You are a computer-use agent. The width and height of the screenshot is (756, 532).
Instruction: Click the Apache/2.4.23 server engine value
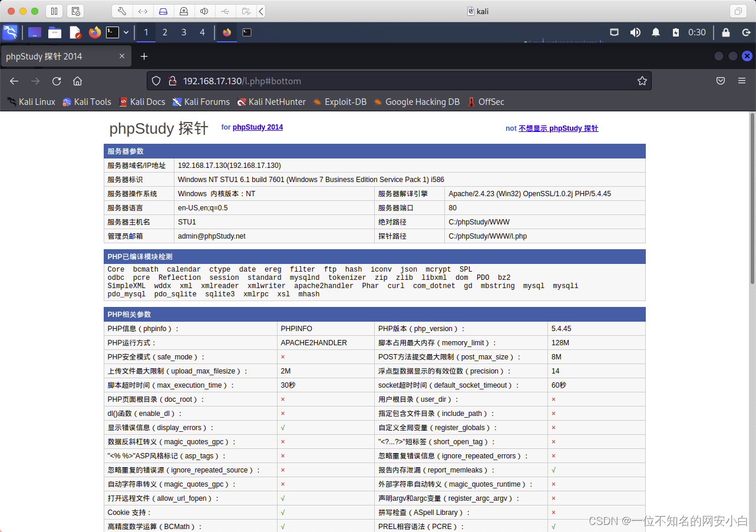530,194
